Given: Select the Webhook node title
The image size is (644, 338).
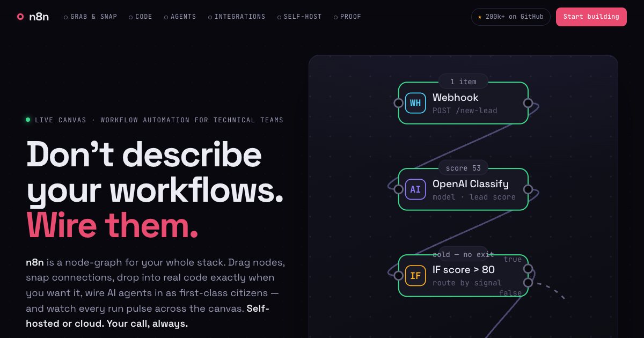Looking at the screenshot, I should 455,98.
